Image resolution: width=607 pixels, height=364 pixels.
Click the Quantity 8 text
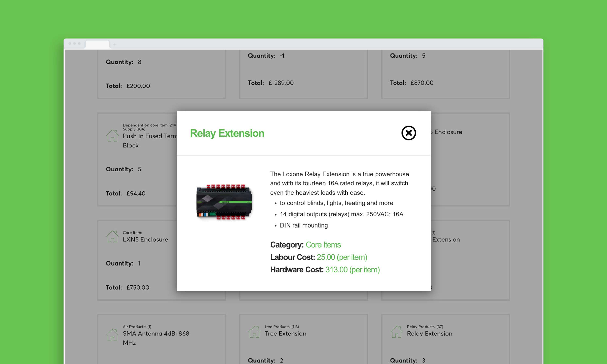(123, 62)
